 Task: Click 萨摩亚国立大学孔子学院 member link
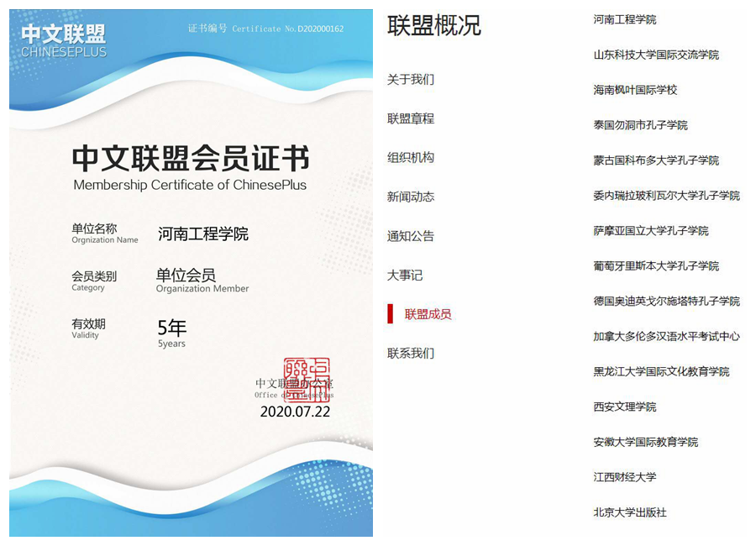pyautogui.click(x=651, y=231)
